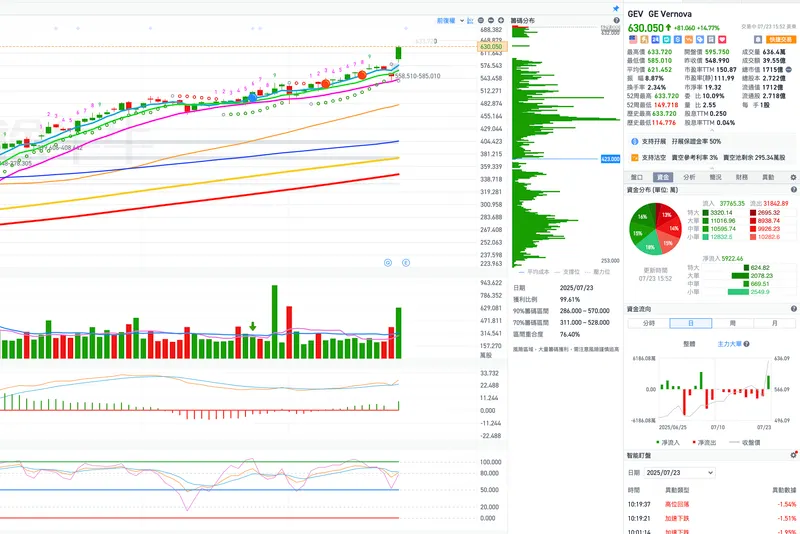The width and height of the screenshot is (800, 534).
Task: Click the blue S icon in quote icon row
Action: [678, 39]
